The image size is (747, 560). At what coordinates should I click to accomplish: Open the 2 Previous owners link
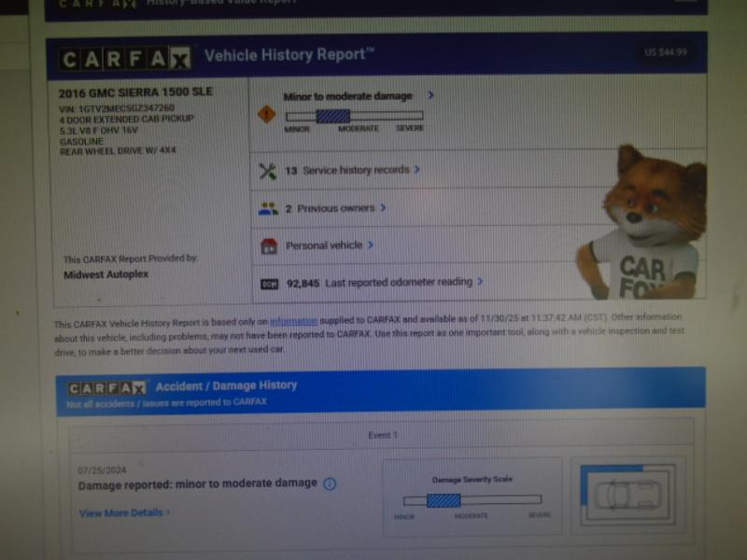pos(331,209)
